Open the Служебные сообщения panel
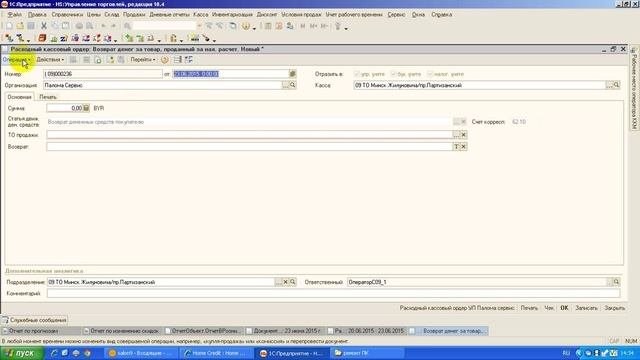640x360 pixels. coord(34,320)
